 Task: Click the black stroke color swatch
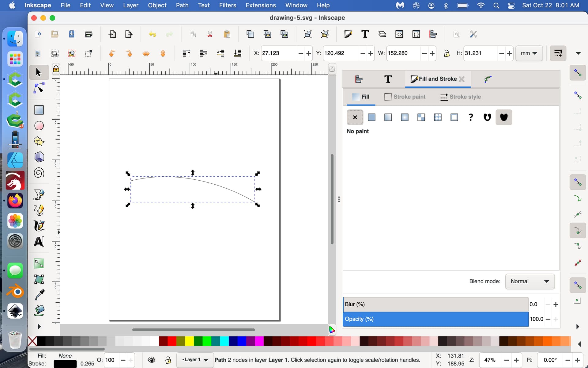coord(65,364)
